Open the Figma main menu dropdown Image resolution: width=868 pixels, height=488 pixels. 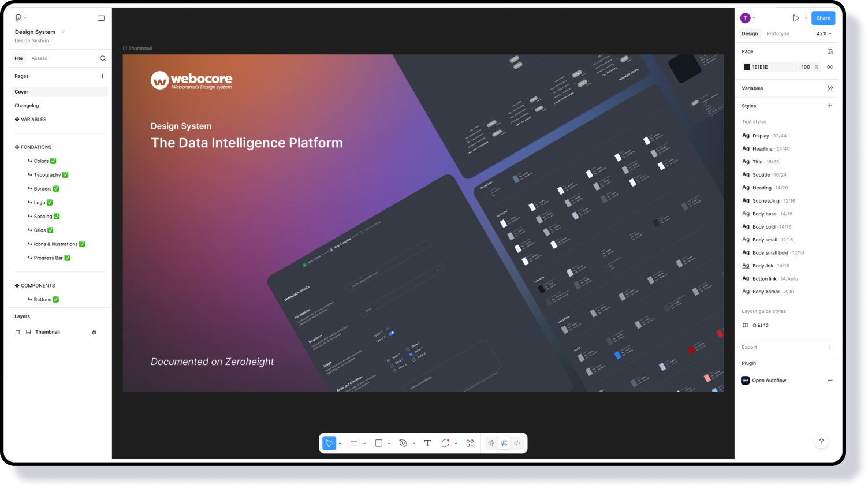pyautogui.click(x=20, y=18)
